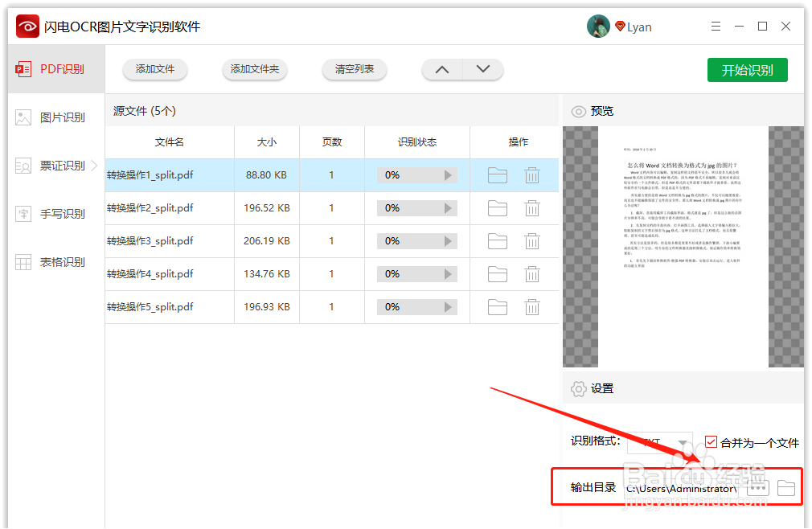This screenshot has height=529, width=812.
Task: Click the up chevron above the file list
Action: pyautogui.click(x=441, y=70)
